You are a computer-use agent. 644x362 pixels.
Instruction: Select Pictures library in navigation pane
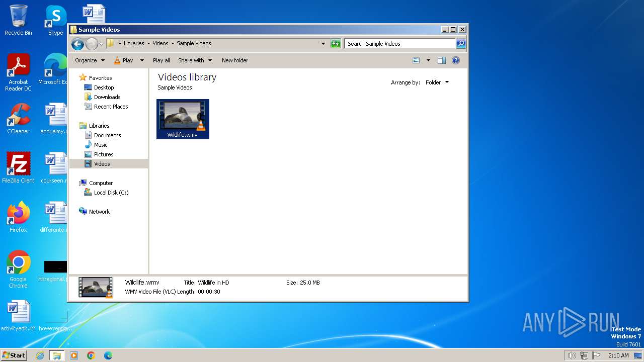[104, 154]
